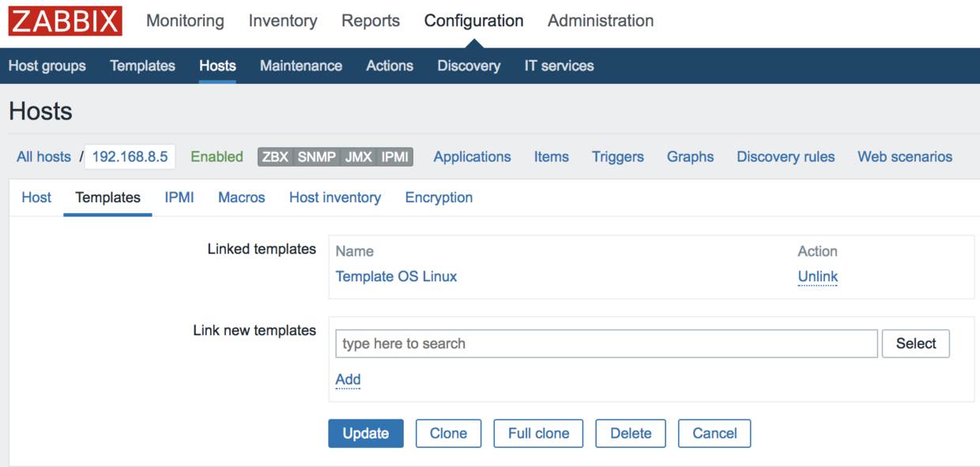Go to Templates in the blue submenu
Image resolution: width=980 pixels, height=467 pixels.
pos(142,66)
